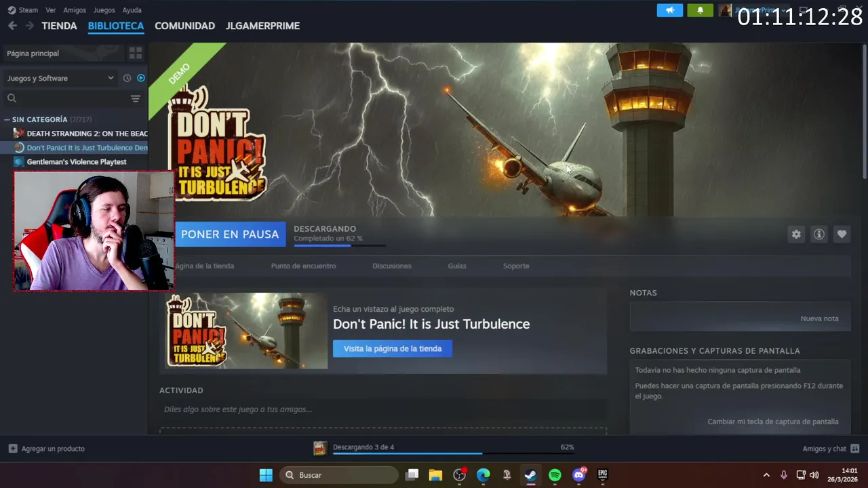The width and height of the screenshot is (868, 488).
Task: Open the Discusiones tab
Action: [392, 266]
